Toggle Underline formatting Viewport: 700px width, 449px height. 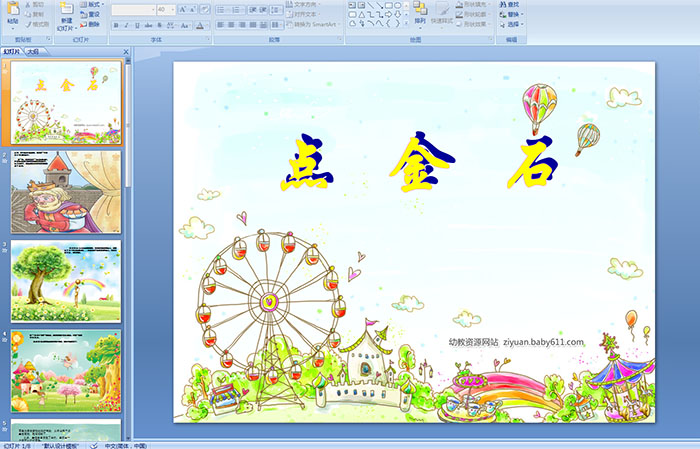coord(137,24)
